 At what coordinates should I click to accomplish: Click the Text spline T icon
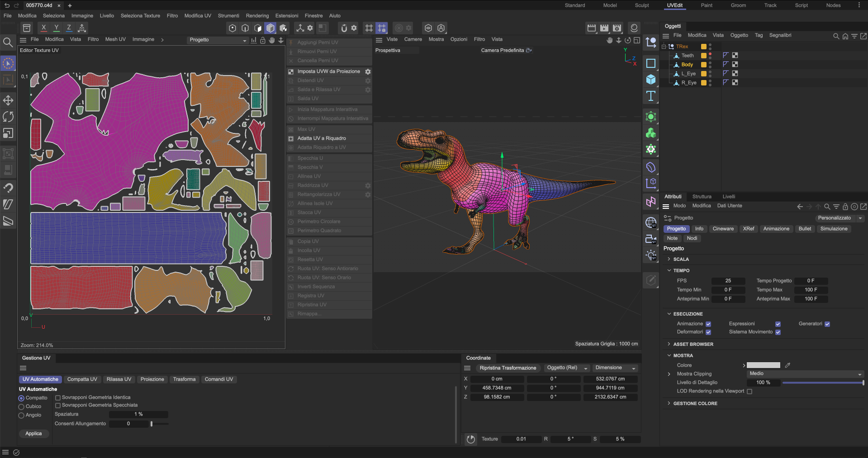point(651,96)
